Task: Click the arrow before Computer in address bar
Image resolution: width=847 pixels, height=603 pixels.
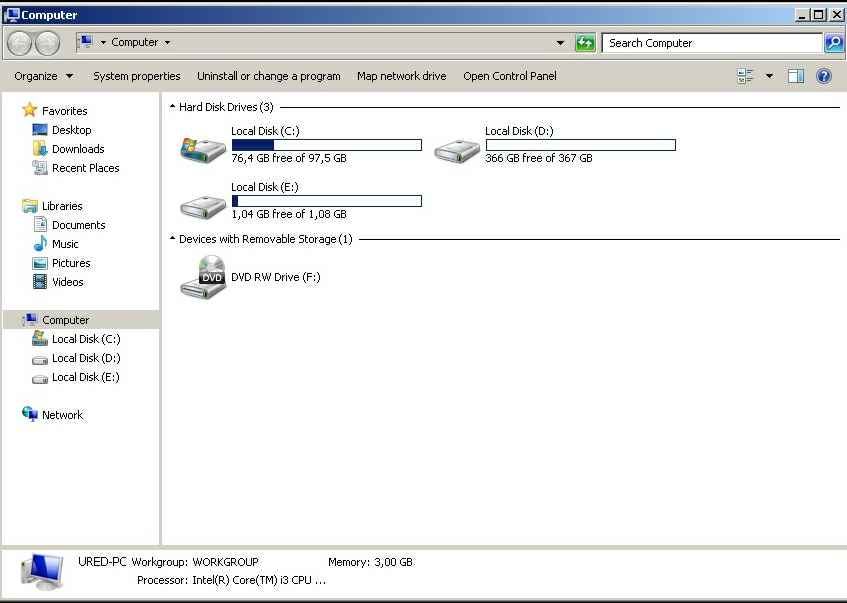Action: 103,42
